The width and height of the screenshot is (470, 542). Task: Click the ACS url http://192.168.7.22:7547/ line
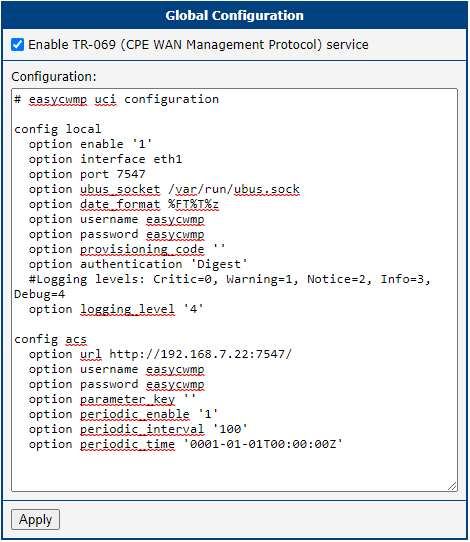coord(160,354)
